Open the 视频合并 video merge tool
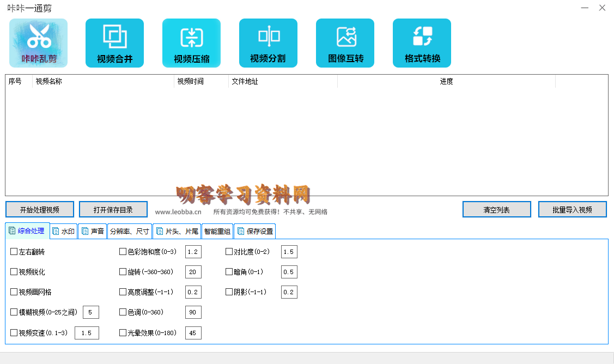Screen dimensions: 614x364 [114, 43]
